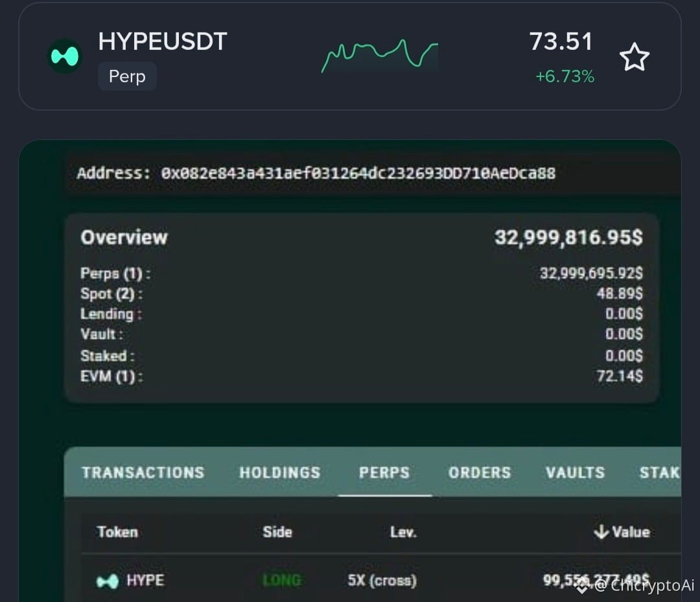Image resolution: width=700 pixels, height=602 pixels.
Task: Click the 72.14$ EVM value
Action: [620, 376]
